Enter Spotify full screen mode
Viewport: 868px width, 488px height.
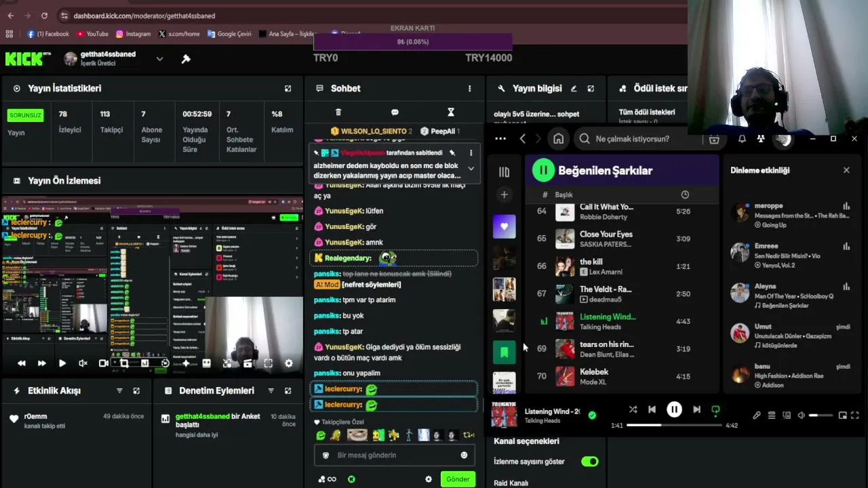coord(855,415)
